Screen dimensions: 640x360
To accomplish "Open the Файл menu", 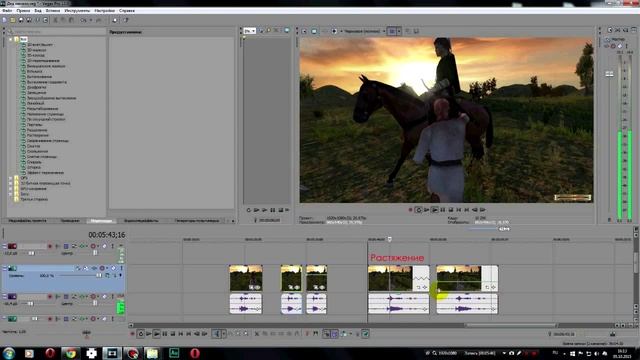I will click(7, 11).
